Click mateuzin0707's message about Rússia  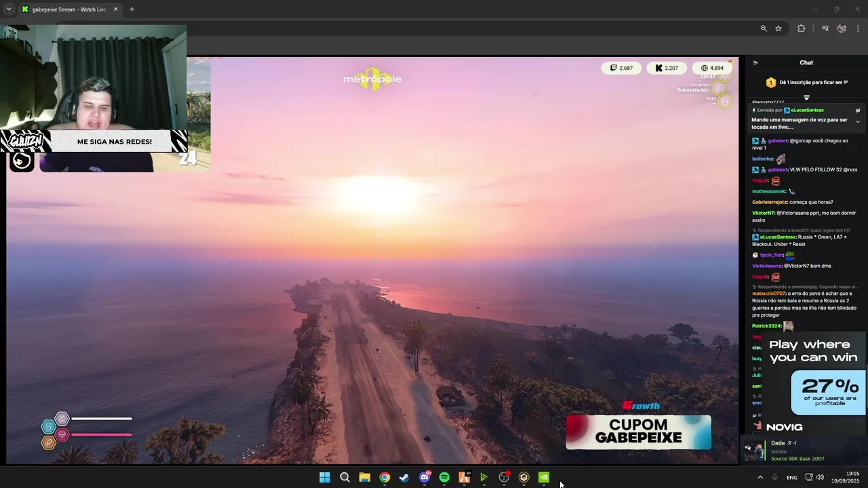(x=804, y=304)
